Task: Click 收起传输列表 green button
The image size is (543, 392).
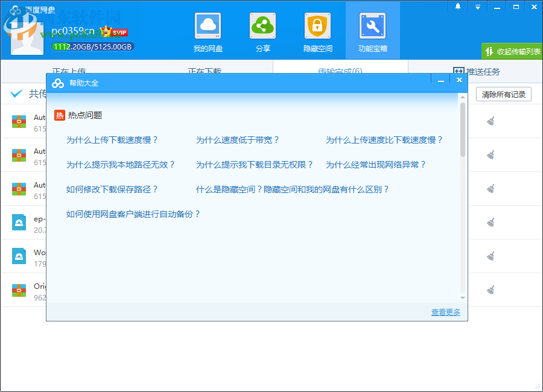Action: click(x=512, y=52)
